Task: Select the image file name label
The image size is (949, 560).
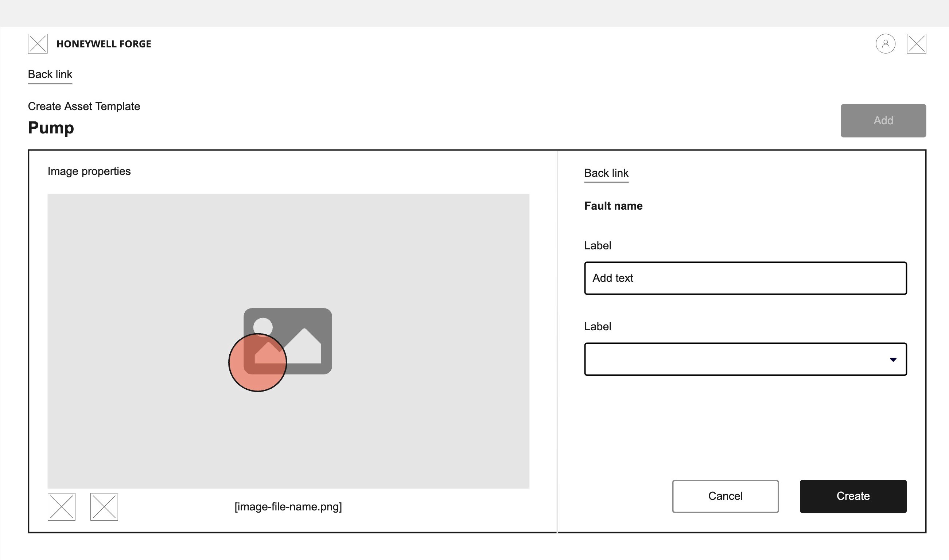Action: (x=288, y=507)
